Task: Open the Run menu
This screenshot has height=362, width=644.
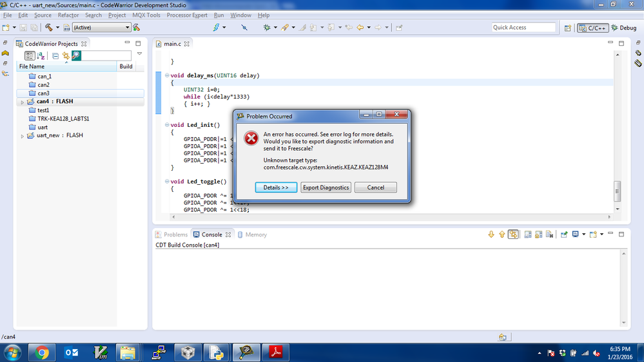Action: coord(219,15)
